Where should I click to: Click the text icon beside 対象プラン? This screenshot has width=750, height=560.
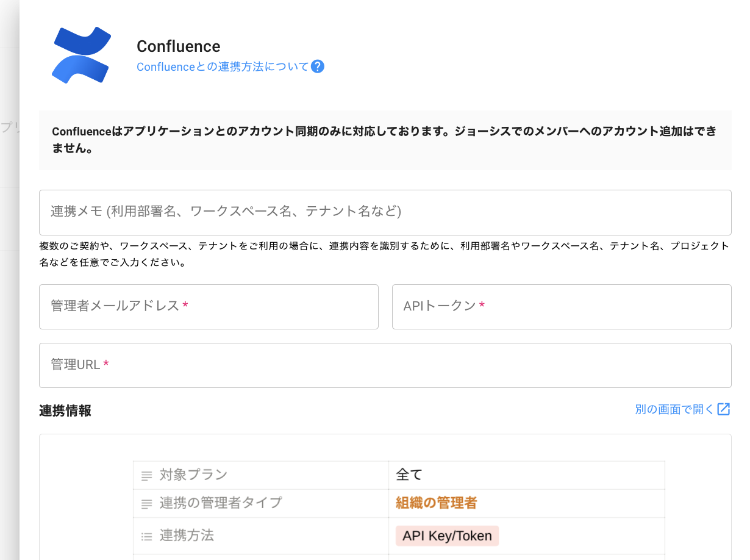(146, 475)
